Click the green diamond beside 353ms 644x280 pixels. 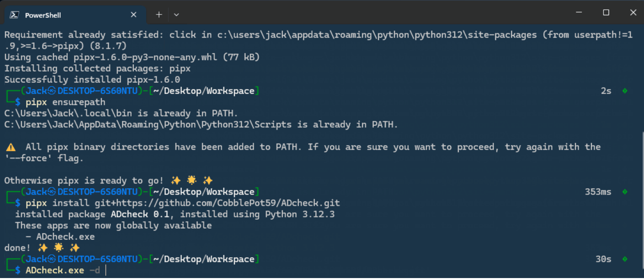(x=625, y=192)
